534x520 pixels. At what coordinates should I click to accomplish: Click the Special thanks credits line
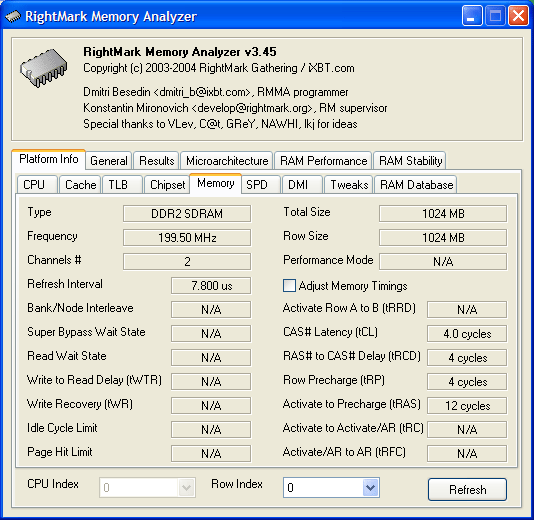[220, 124]
